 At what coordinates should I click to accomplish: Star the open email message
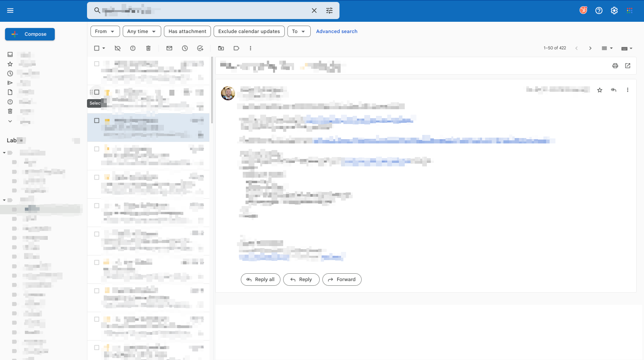(599, 90)
